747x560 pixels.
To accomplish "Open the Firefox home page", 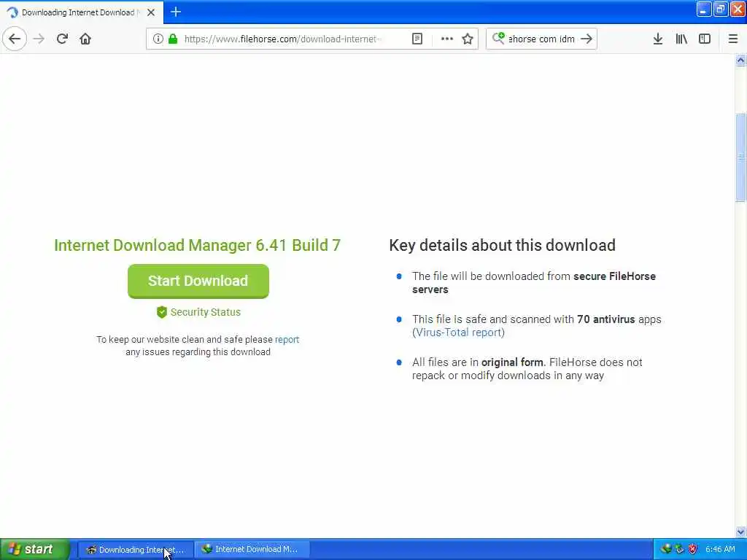I will (85, 39).
